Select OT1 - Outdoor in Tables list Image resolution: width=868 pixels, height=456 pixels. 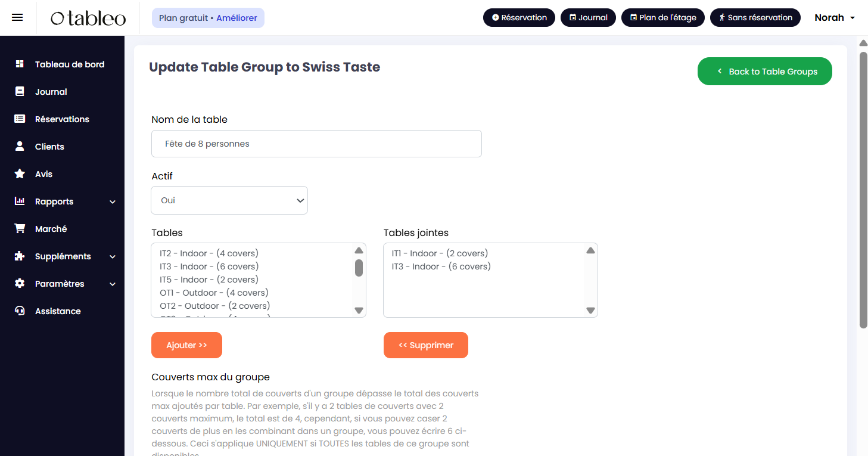click(214, 293)
